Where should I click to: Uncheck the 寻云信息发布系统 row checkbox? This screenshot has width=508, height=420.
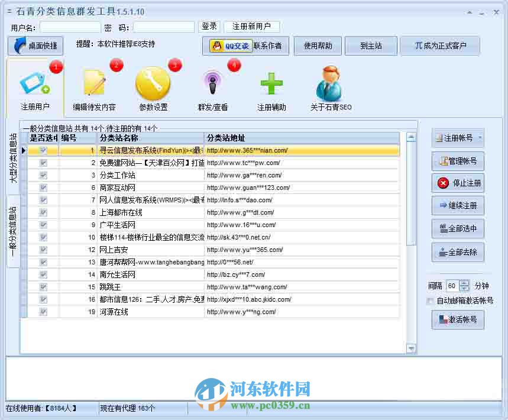[x=43, y=150]
